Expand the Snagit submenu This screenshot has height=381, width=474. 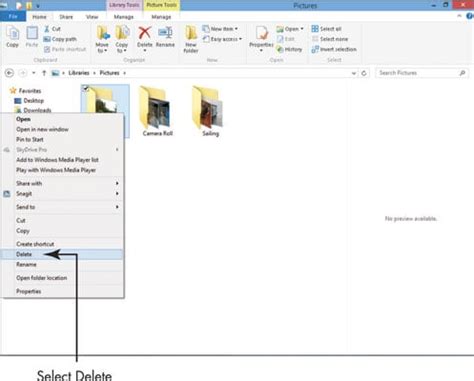pyautogui.click(x=117, y=194)
